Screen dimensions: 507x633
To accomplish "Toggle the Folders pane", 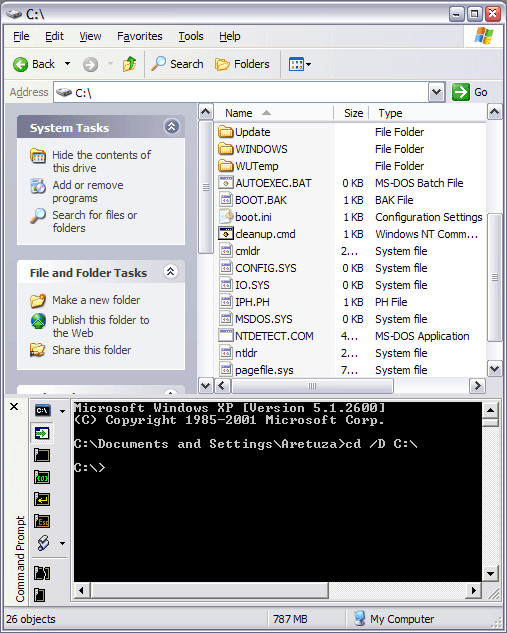I will [x=242, y=64].
